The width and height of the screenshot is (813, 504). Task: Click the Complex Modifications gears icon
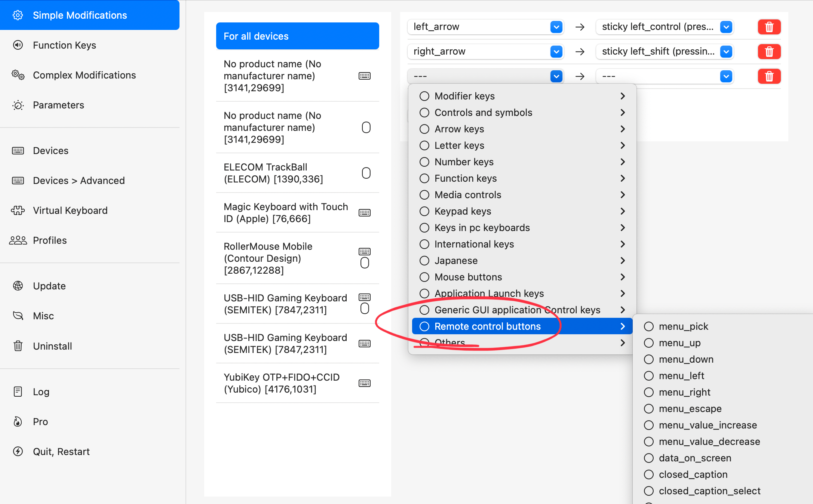[x=18, y=75]
